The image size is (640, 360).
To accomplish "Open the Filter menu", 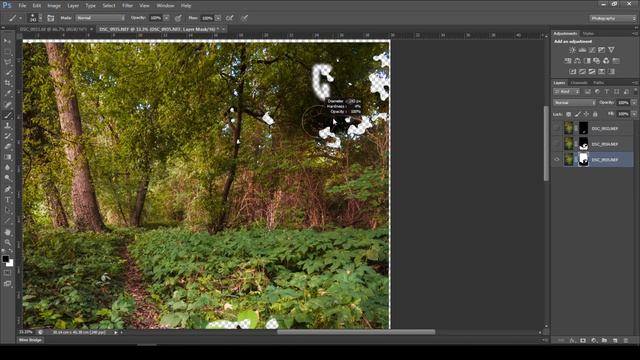I will 127,6.
